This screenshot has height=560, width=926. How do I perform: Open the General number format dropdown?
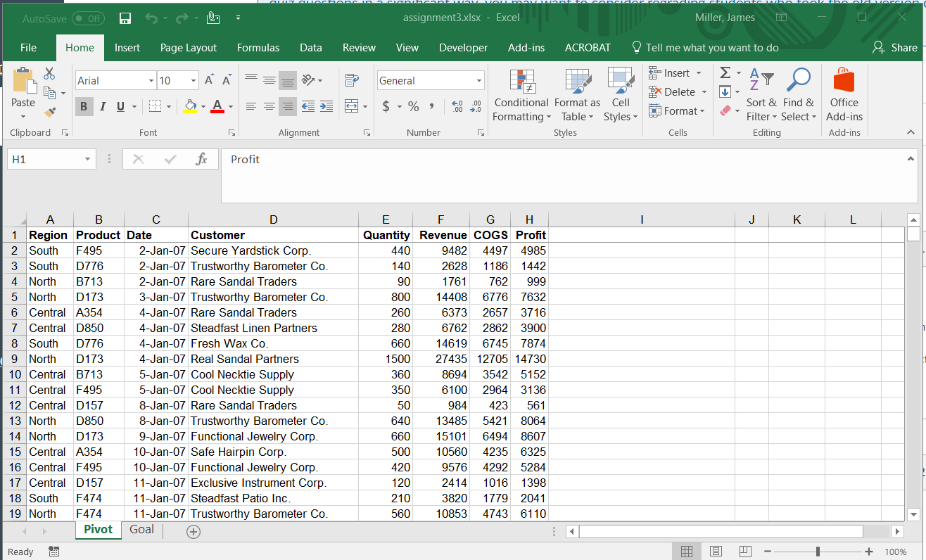[479, 81]
